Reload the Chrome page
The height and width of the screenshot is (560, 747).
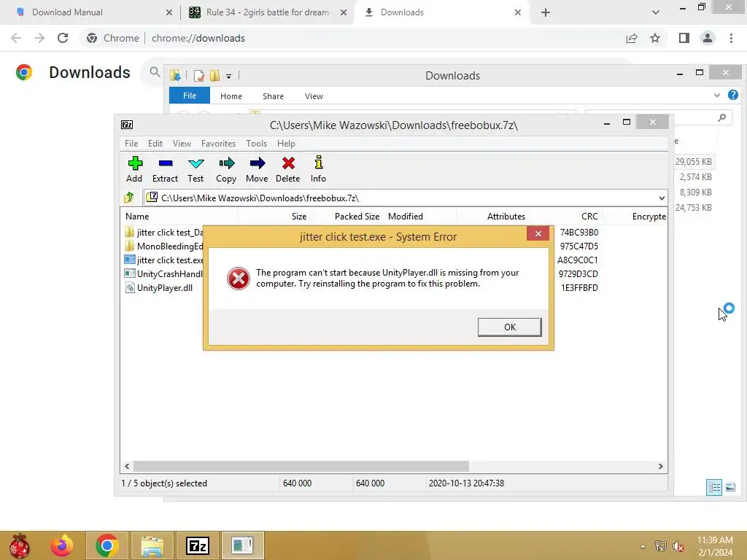(x=63, y=38)
